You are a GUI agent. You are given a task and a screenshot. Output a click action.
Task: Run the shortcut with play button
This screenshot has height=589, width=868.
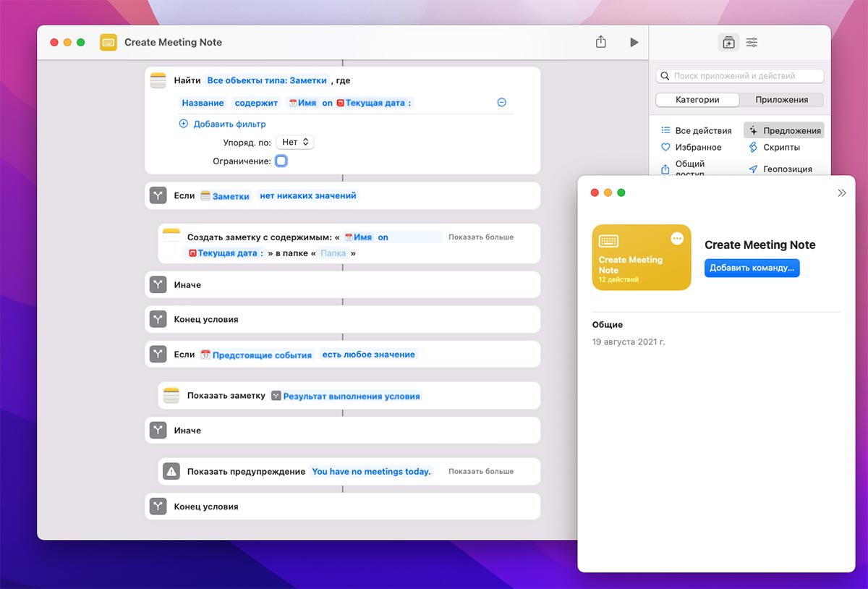pyautogui.click(x=634, y=43)
